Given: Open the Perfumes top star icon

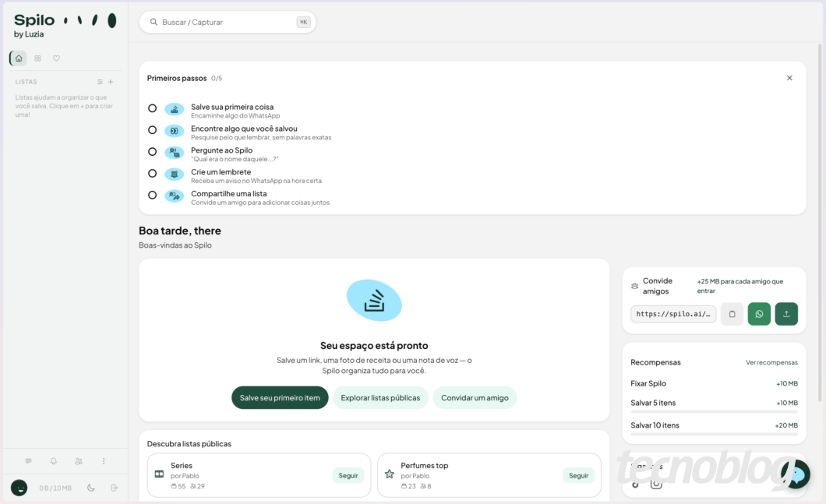Looking at the screenshot, I should pos(390,474).
